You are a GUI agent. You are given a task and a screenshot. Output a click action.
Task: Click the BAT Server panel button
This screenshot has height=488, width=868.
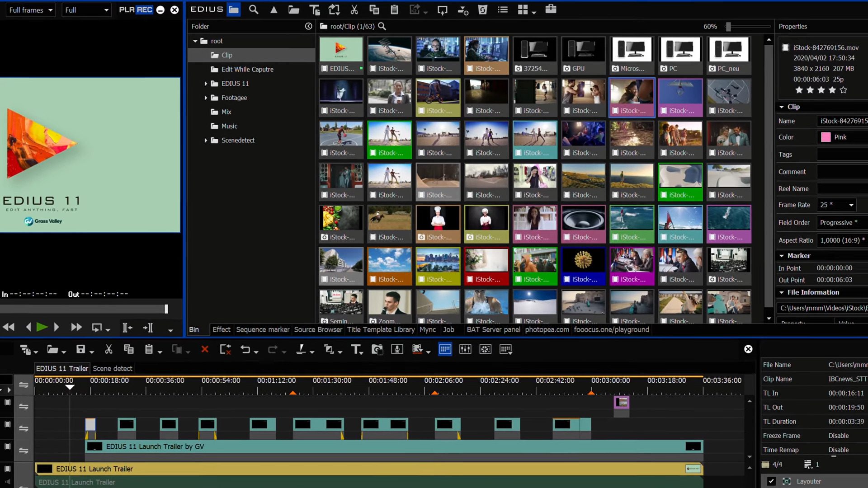point(493,330)
